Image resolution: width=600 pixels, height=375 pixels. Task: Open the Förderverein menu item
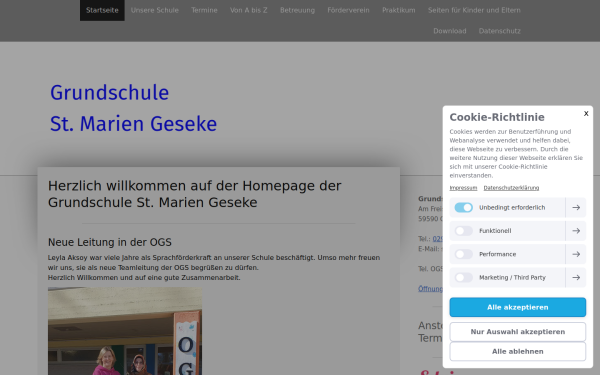coord(348,10)
